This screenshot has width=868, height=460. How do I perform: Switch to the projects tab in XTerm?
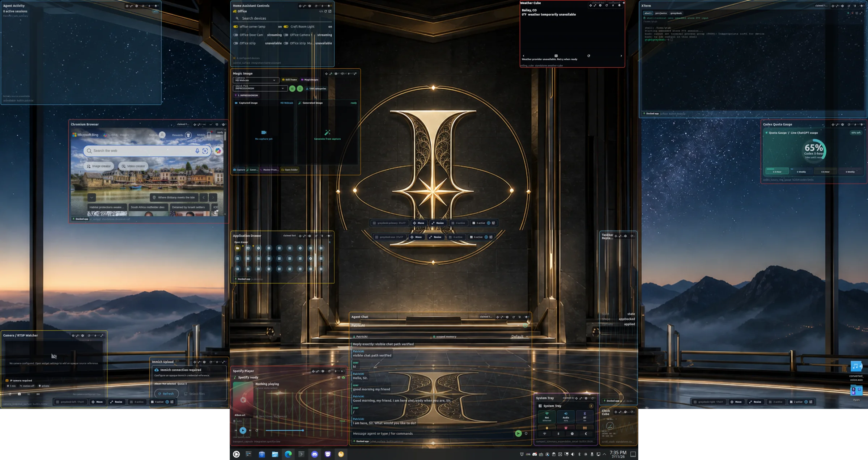[661, 13]
